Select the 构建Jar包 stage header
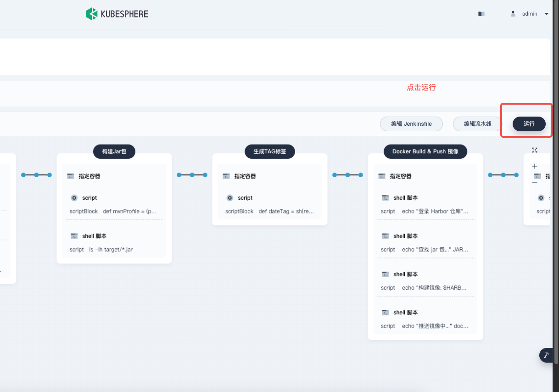This screenshot has height=392, width=559. pyautogui.click(x=114, y=151)
